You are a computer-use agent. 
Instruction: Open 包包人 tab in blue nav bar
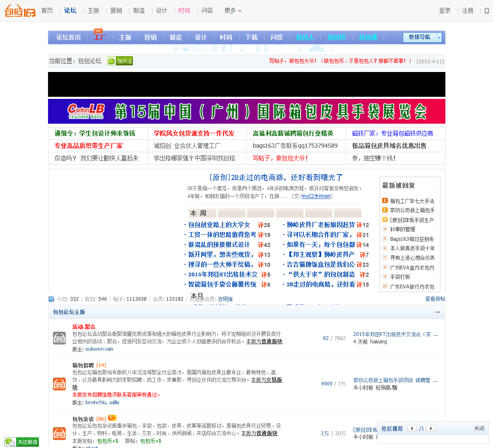pos(305,37)
